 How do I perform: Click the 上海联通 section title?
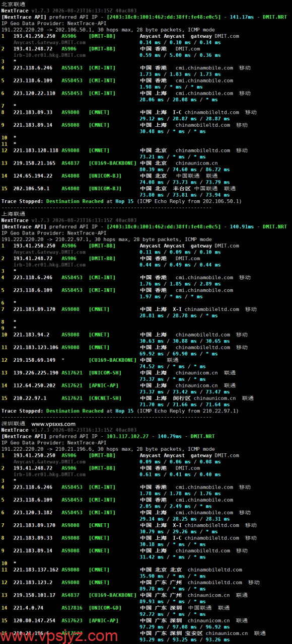click(x=13, y=214)
